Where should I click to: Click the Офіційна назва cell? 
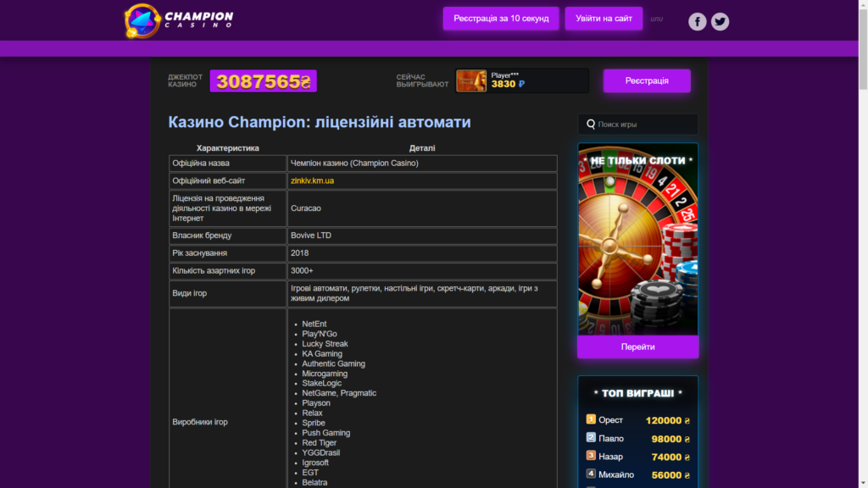point(227,164)
